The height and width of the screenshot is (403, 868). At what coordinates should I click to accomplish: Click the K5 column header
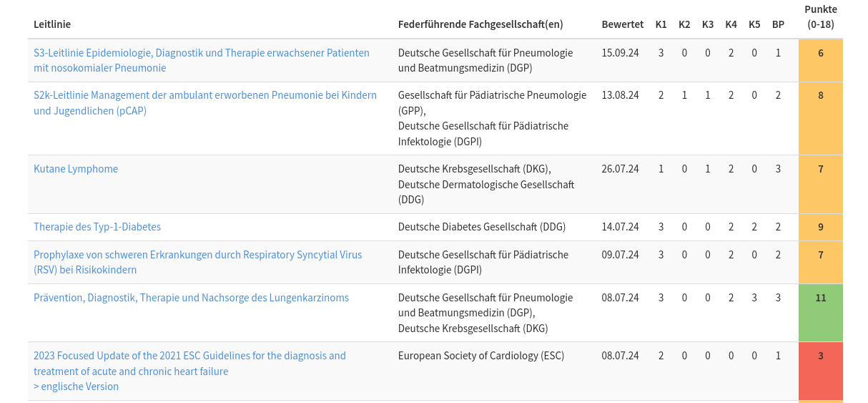(x=754, y=24)
